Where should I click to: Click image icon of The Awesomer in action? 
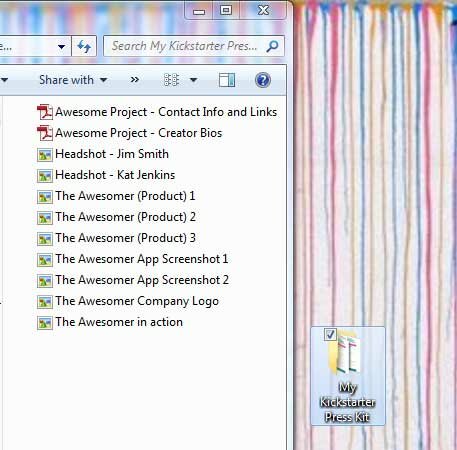pos(45,323)
